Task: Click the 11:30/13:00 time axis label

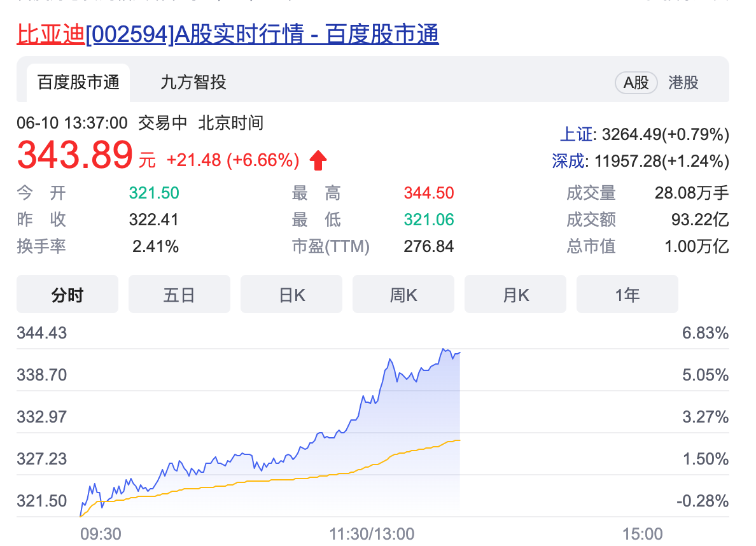Action: pyautogui.click(x=372, y=534)
